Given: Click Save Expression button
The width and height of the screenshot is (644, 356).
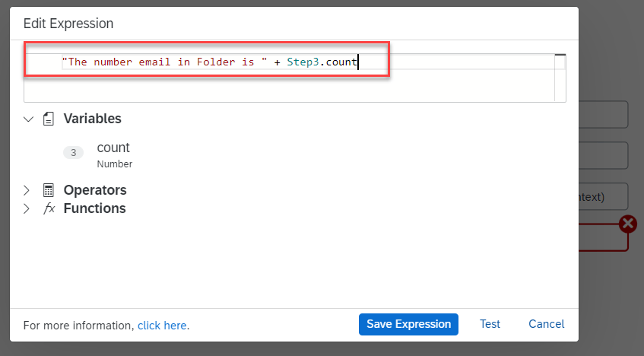Looking at the screenshot, I should pyautogui.click(x=408, y=324).
